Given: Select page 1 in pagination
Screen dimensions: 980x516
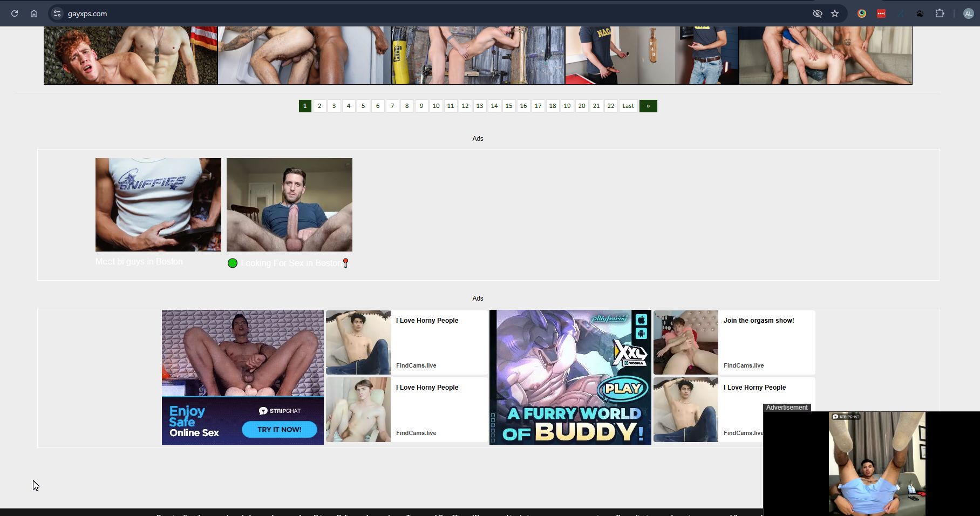Looking at the screenshot, I should coord(305,106).
